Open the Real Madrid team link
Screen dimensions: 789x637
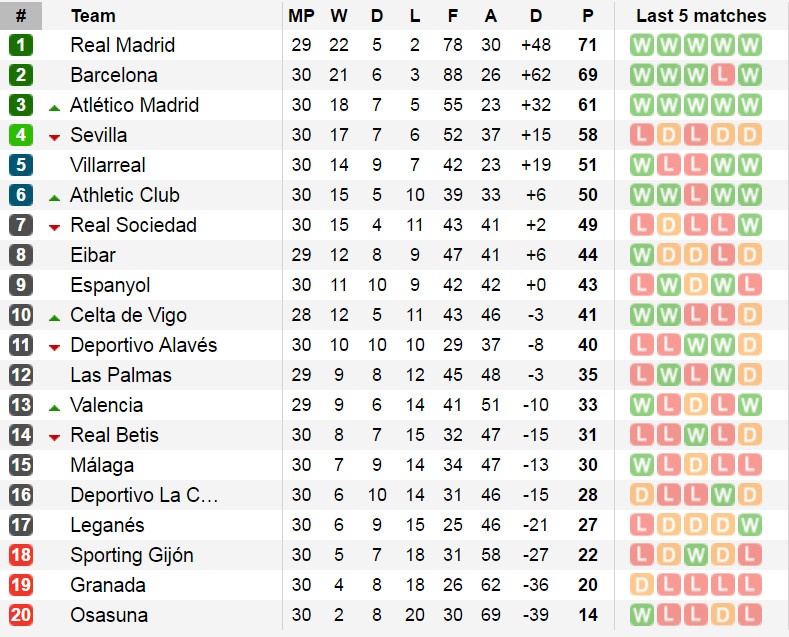pos(122,45)
